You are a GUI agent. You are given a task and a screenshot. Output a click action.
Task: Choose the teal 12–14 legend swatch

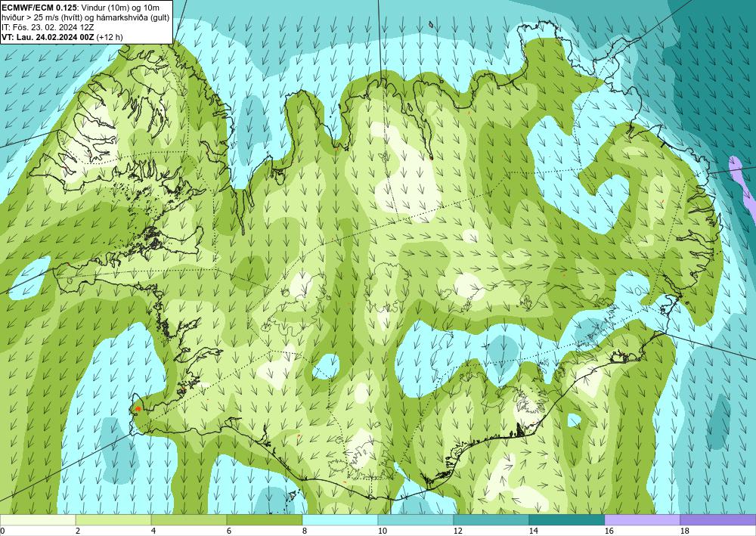click(x=491, y=520)
